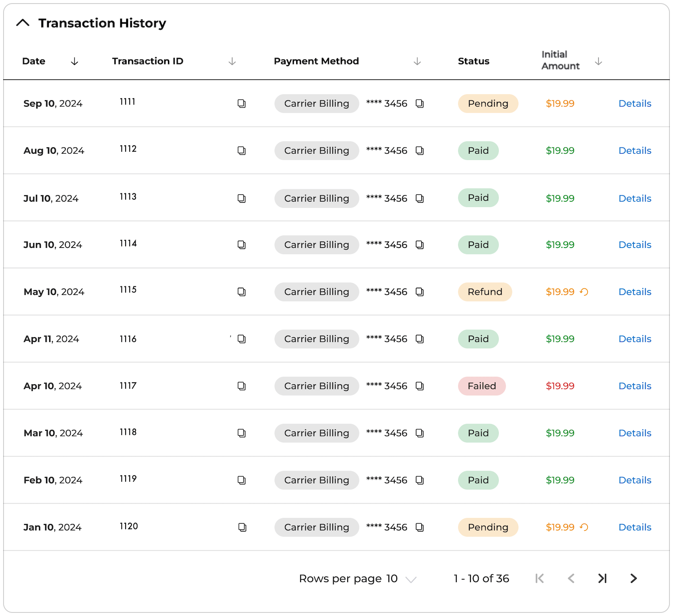Go to the next page
Screen dimensions: 673x616
(x=633, y=578)
